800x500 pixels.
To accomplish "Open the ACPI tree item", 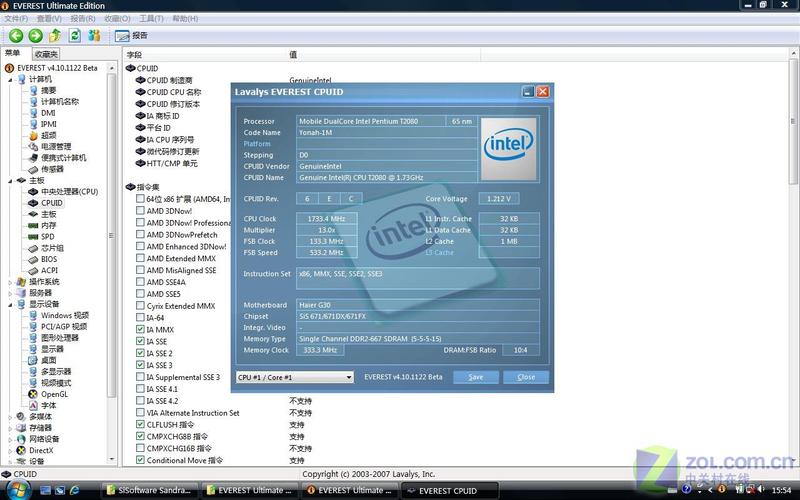I will pyautogui.click(x=49, y=270).
